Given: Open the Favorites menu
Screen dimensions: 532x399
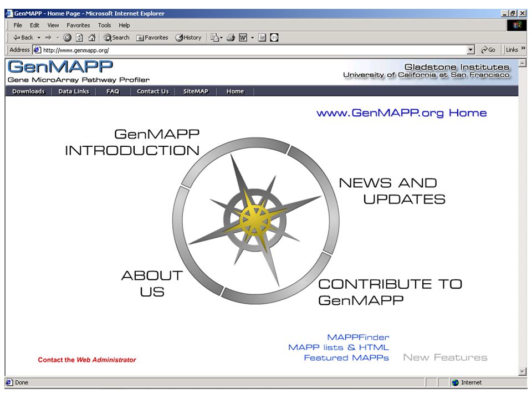Looking at the screenshot, I should click(x=78, y=25).
